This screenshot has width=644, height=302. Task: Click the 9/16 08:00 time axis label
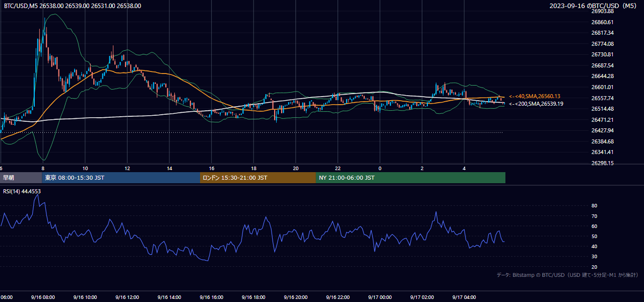[43, 297]
